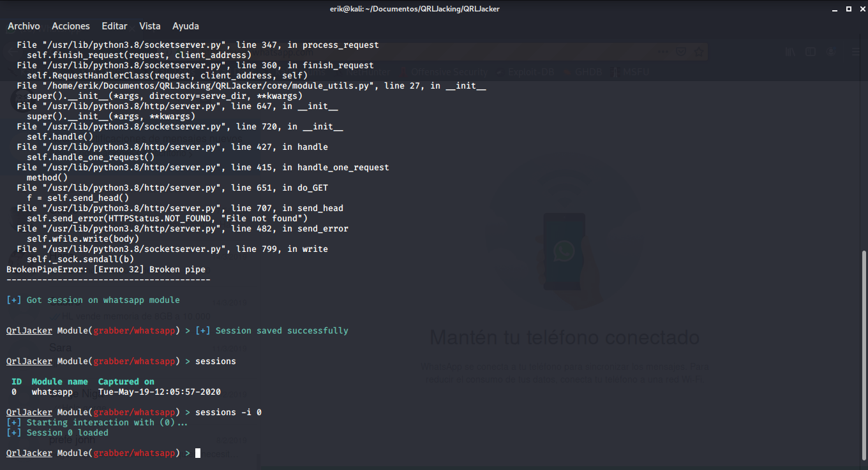Click the 'Starting interaction with (0)...' line
The height and width of the screenshot is (470, 868).
pos(97,422)
